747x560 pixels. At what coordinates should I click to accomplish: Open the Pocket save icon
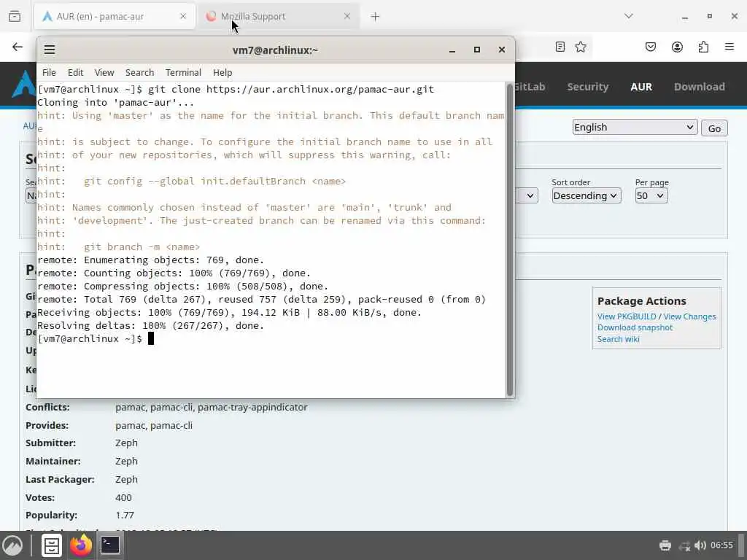click(651, 47)
